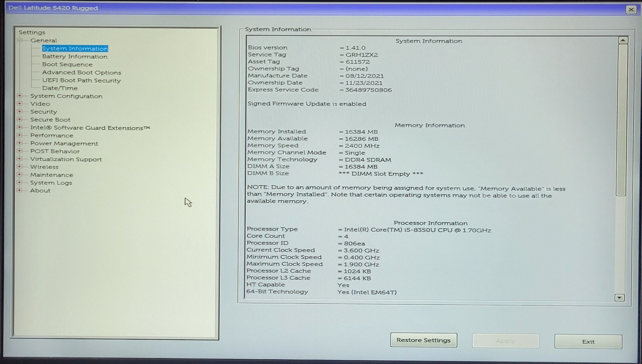Screen dimensions: 642x364
Task: Select the POST Behavior label
Action: 55,151
